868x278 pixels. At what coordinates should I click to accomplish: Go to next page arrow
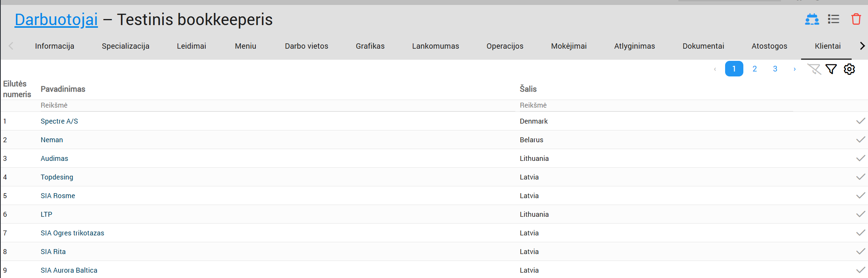click(x=794, y=69)
